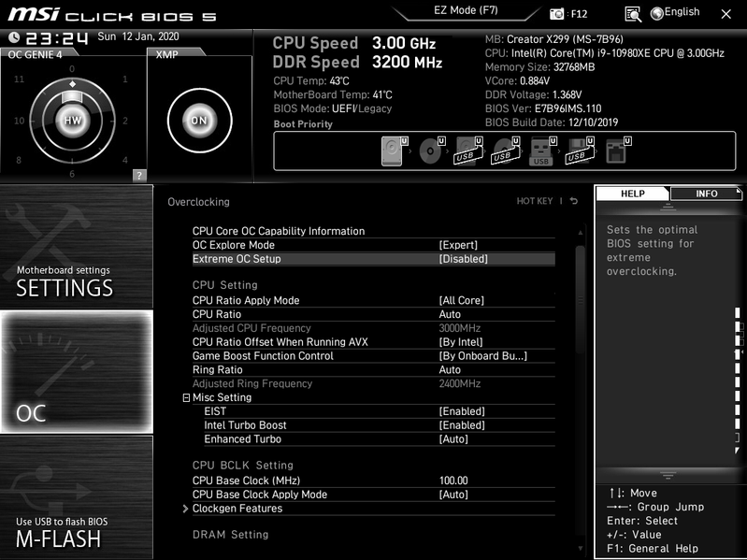
Task: Open the M-FLASH BIOS flashing section
Action: click(77, 497)
